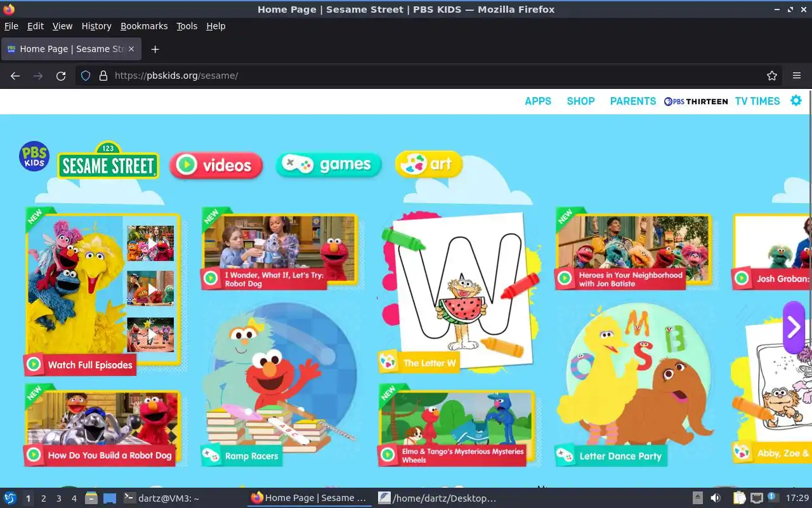Click the volume speaker icon in tray

pos(715,498)
